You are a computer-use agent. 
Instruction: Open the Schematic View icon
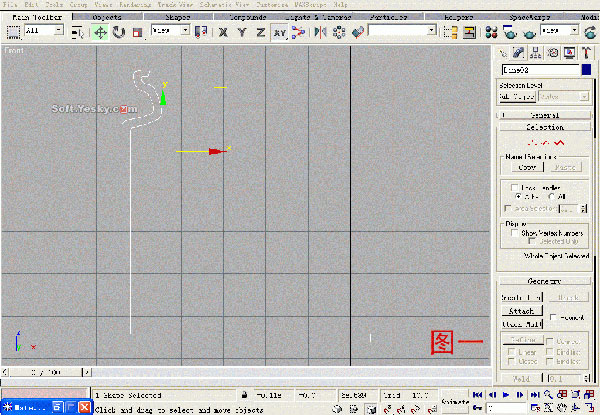point(469,33)
